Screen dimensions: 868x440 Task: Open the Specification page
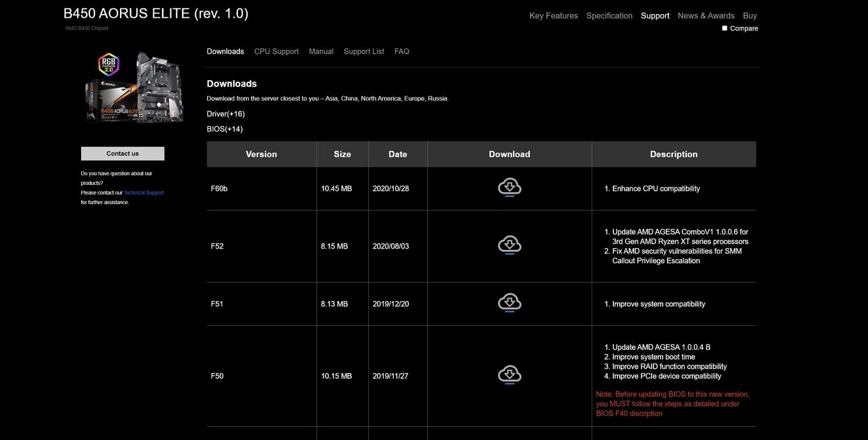[609, 15]
